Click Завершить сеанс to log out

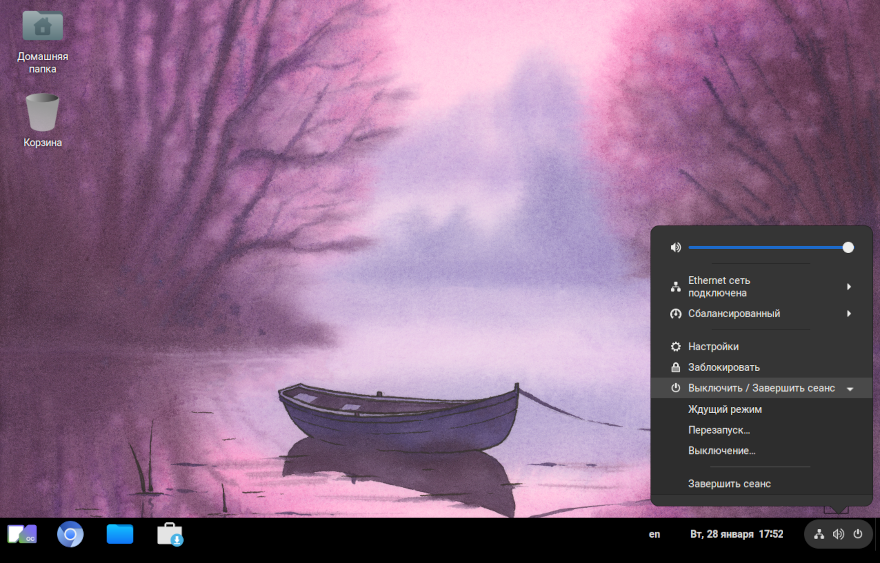coord(729,484)
